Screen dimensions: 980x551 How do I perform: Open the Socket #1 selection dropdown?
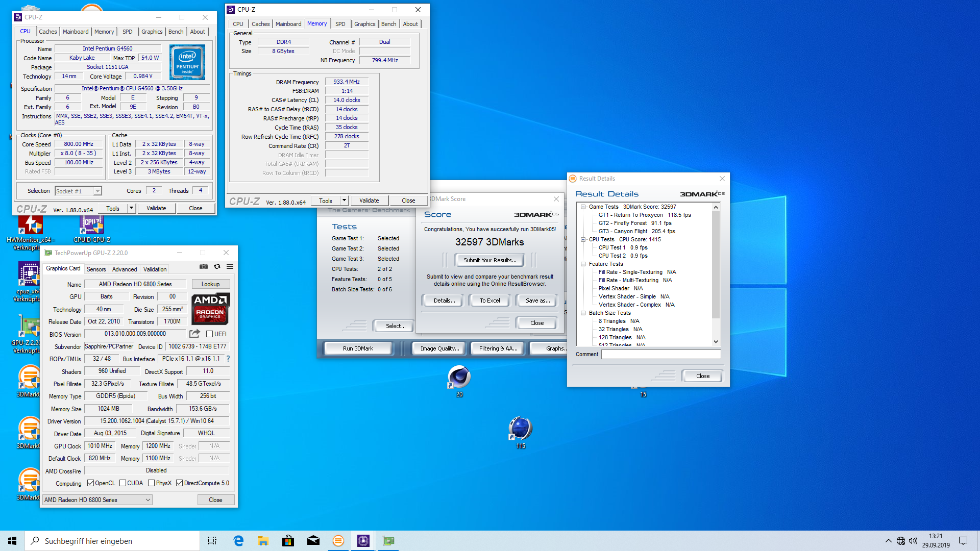click(79, 191)
